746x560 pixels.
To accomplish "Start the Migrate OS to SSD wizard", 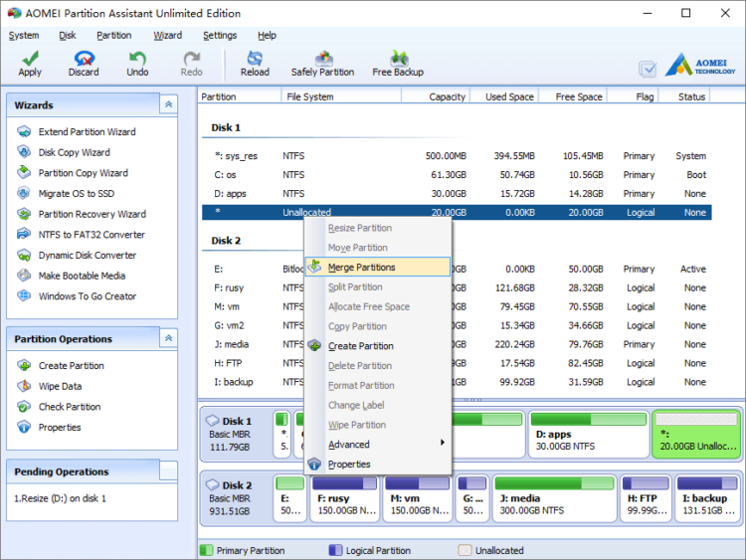I will pos(77,194).
